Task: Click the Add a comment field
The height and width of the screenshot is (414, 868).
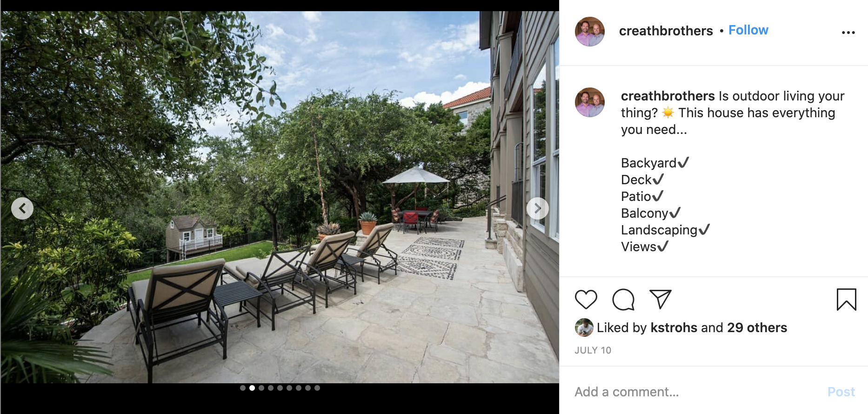Action: [698, 392]
